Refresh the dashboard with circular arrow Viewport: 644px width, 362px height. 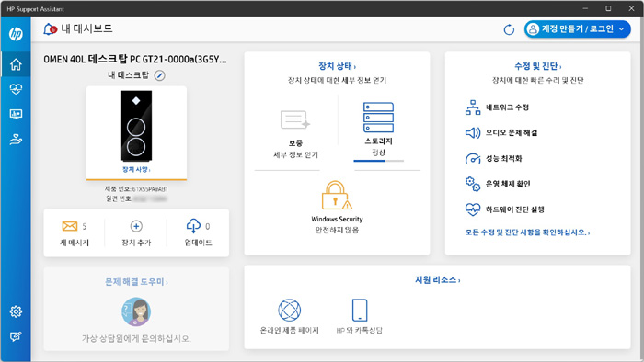point(509,29)
